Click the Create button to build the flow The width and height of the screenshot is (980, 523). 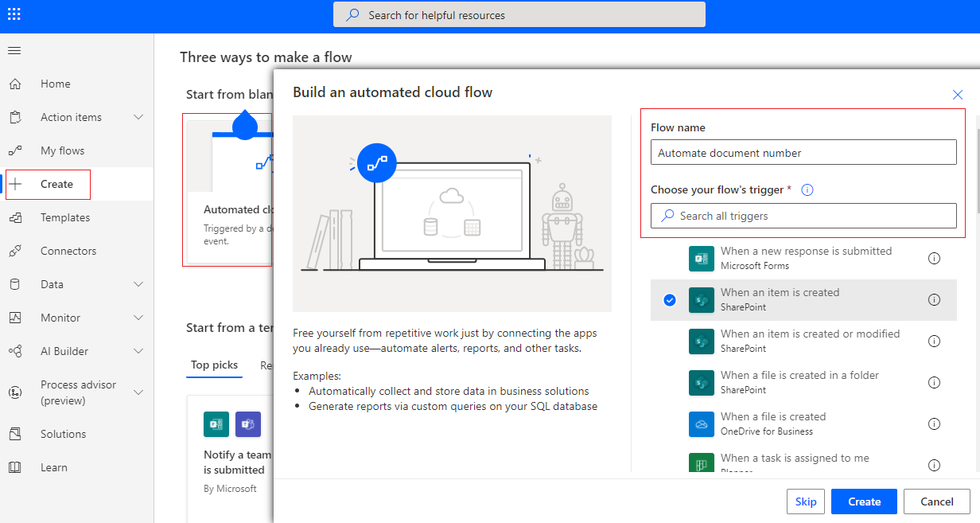tap(864, 502)
